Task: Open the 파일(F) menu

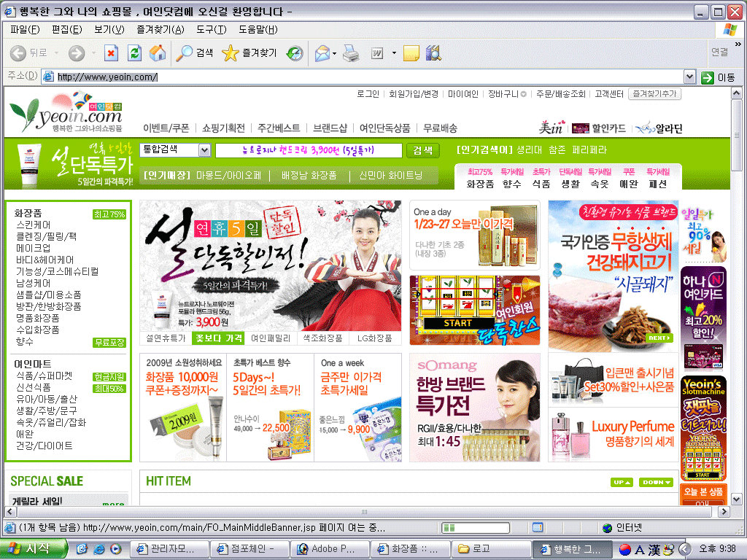Action: click(25, 29)
